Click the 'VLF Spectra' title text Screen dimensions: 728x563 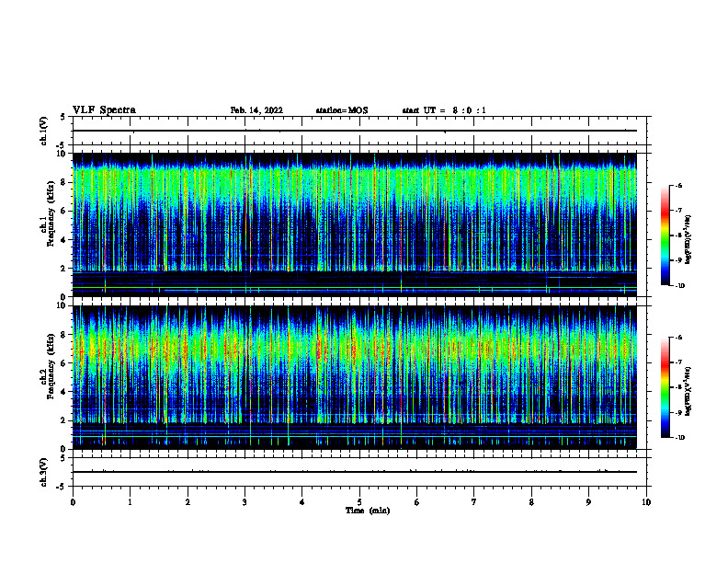104,110
